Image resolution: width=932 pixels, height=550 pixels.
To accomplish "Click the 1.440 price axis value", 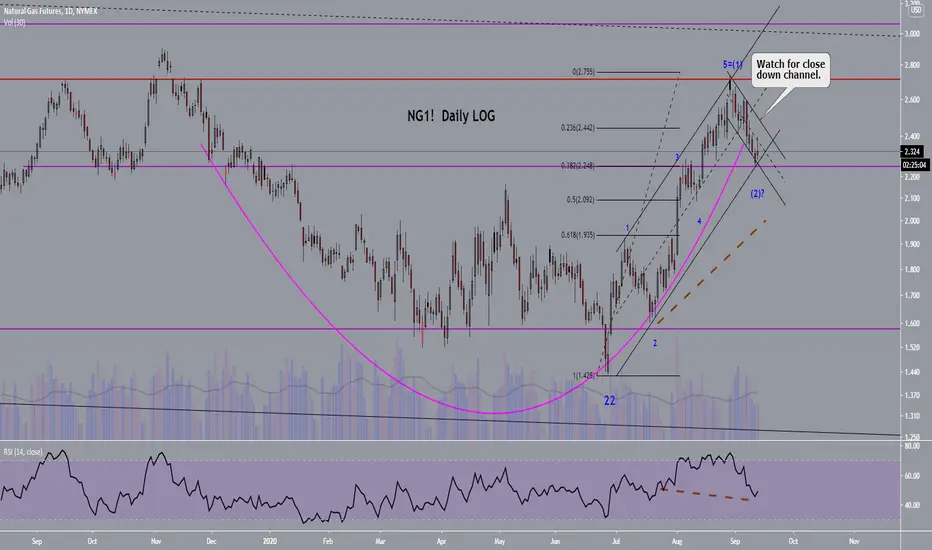I will (x=912, y=372).
